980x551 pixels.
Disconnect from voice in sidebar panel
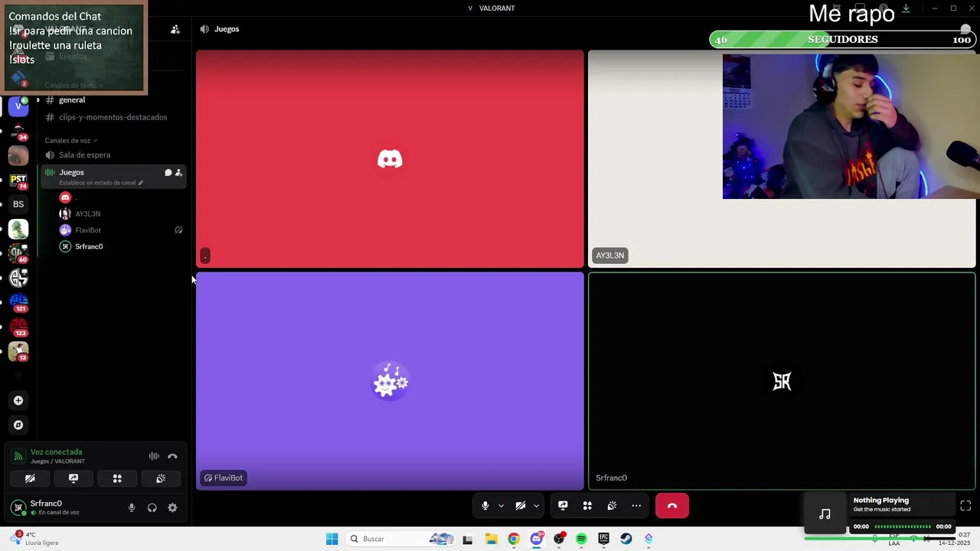click(172, 456)
